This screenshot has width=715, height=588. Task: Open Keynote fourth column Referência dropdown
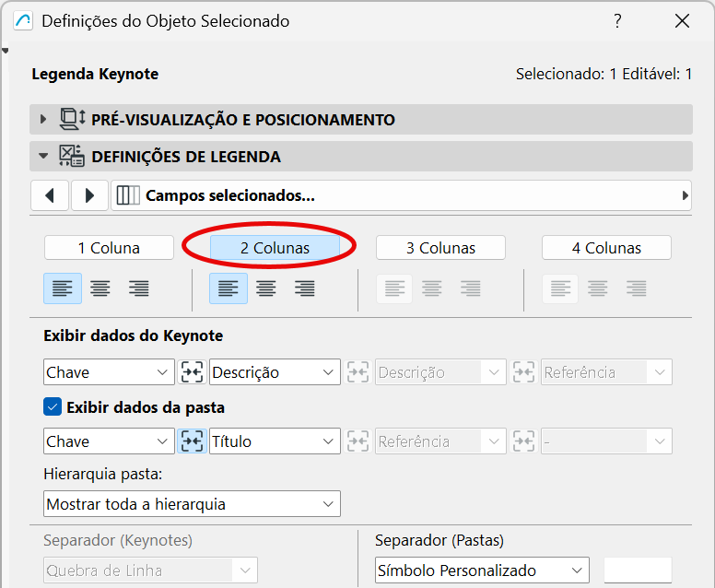click(606, 372)
